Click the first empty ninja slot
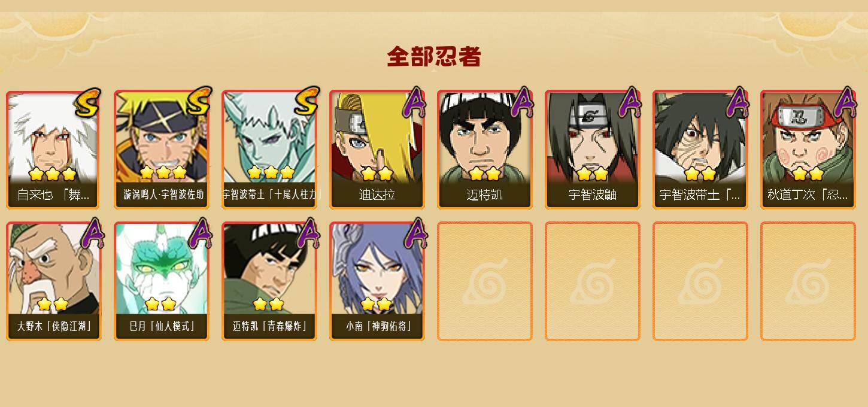The width and height of the screenshot is (868, 407). (x=485, y=281)
